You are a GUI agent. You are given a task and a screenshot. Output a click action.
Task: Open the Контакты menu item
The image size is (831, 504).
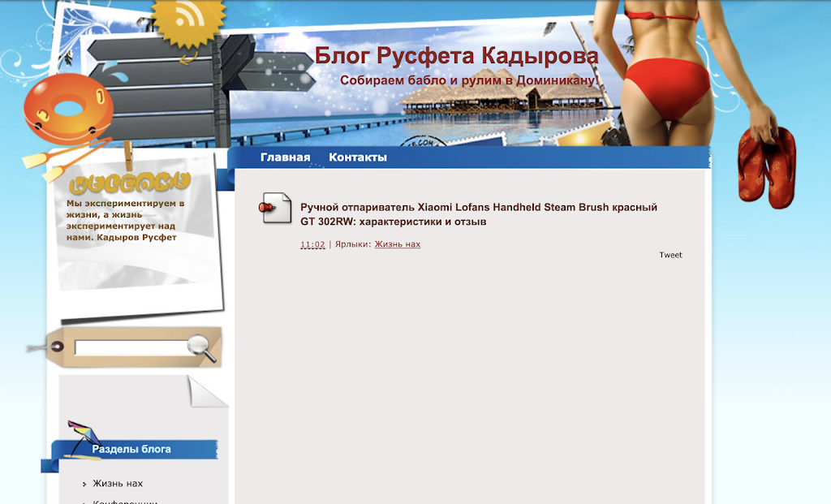pos(358,157)
